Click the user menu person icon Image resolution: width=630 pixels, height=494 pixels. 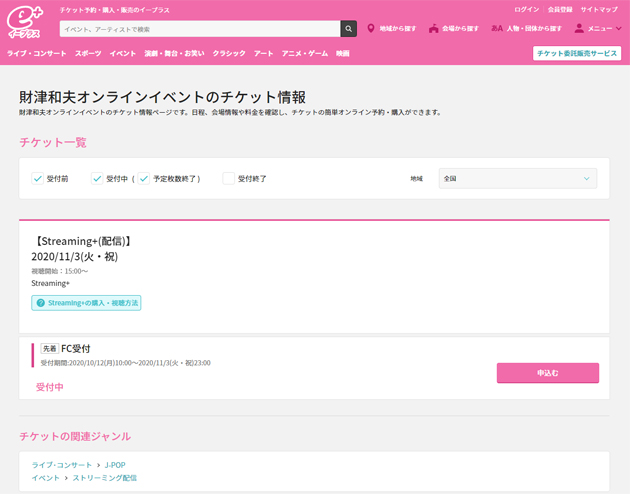pos(579,29)
